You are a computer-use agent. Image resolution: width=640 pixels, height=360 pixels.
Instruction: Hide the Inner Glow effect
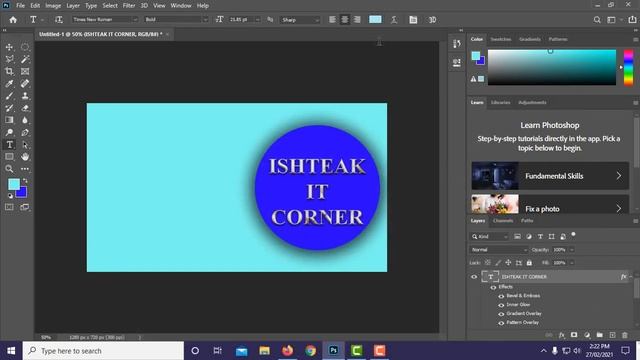(501, 305)
